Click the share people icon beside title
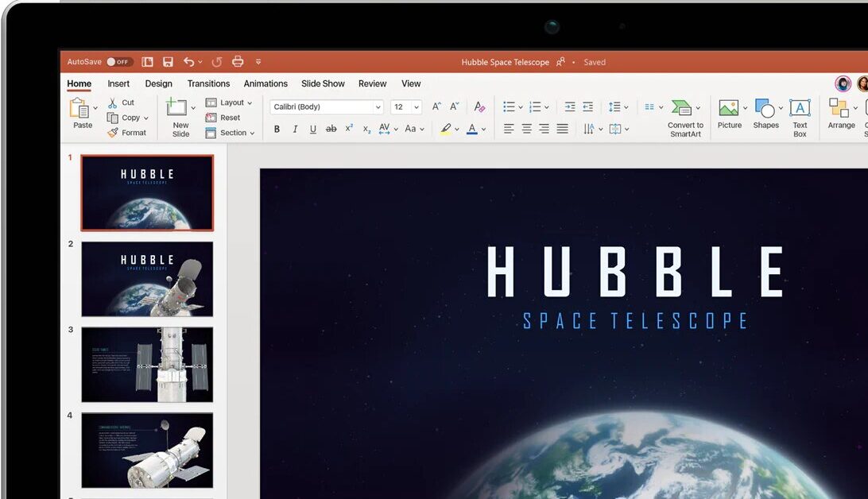Image resolution: width=868 pixels, height=499 pixels. tap(560, 62)
